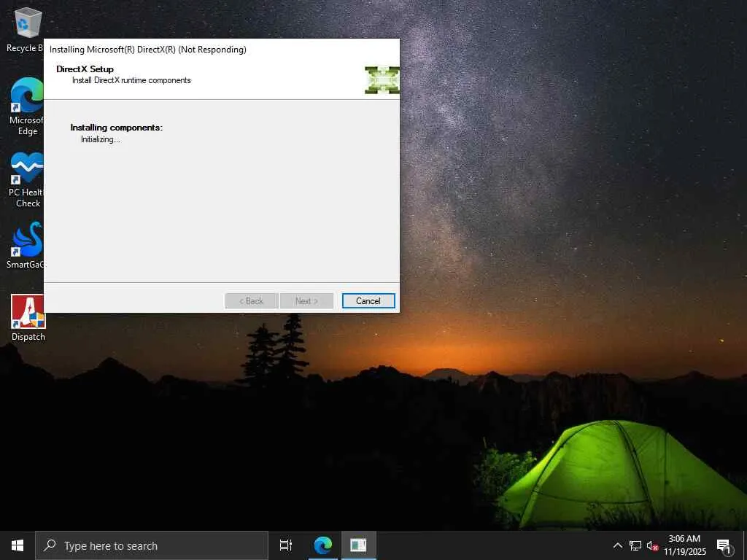The width and height of the screenshot is (747, 560).
Task: Click the muted volume tray icon
Action: (652, 545)
